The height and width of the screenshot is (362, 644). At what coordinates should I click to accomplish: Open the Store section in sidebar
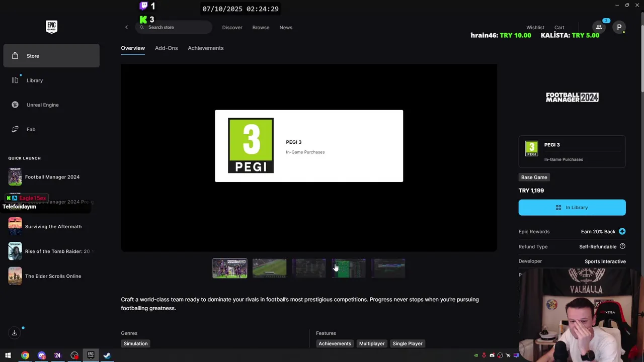(x=51, y=56)
